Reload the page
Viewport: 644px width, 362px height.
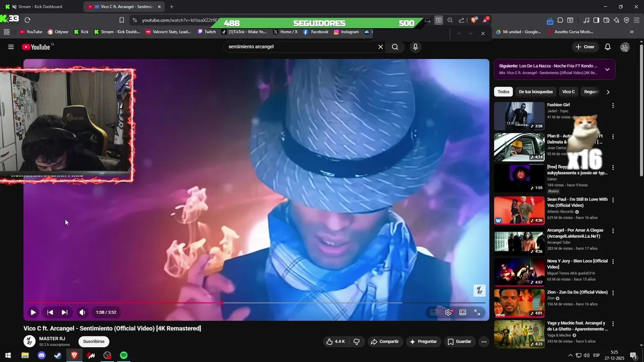[x=27, y=20]
